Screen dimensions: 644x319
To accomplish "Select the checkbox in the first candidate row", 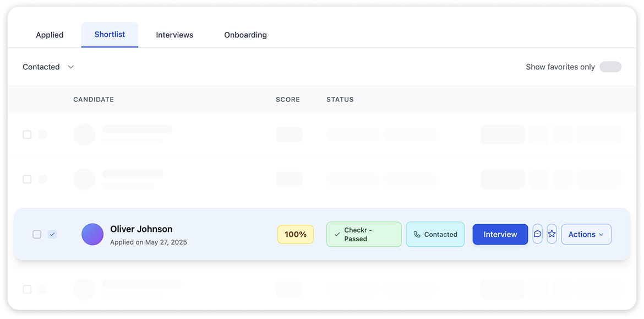I will click(x=27, y=134).
